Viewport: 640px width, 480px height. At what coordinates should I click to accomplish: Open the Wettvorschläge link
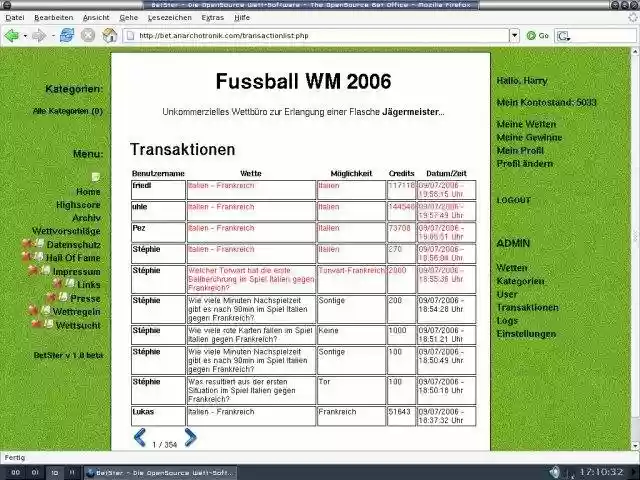click(66, 231)
